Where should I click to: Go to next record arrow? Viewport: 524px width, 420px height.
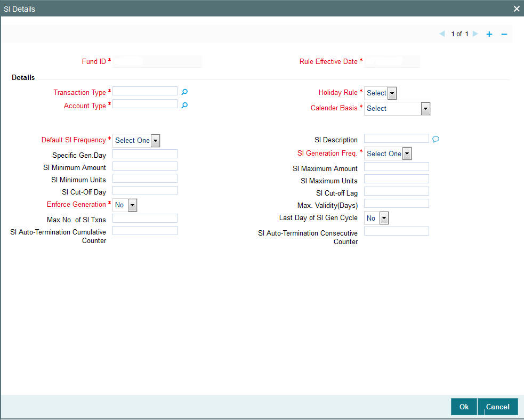tap(475, 34)
